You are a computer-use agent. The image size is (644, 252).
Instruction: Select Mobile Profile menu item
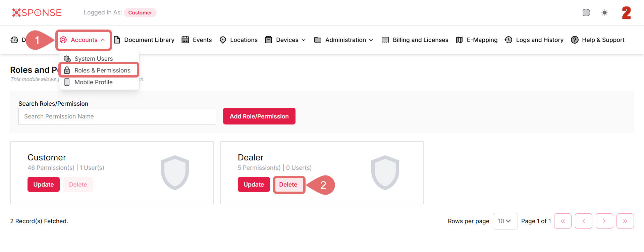coord(94,82)
